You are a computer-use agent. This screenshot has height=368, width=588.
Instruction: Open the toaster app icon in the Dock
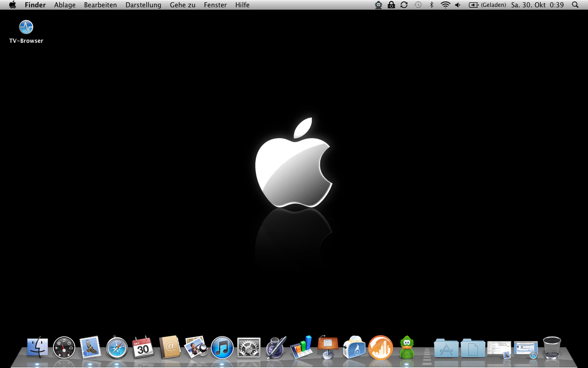(x=354, y=347)
